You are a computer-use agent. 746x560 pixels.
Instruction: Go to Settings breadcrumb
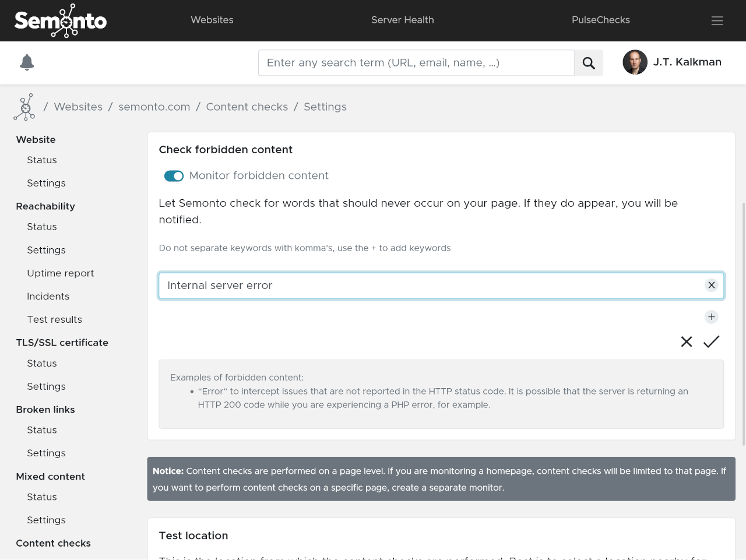click(325, 107)
